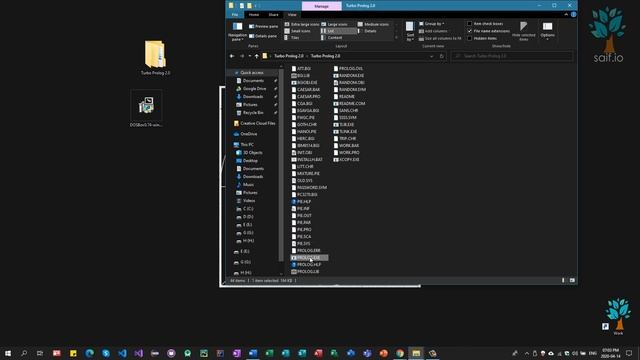
Task: Expand address bar history dropdown
Action: click(x=431, y=56)
